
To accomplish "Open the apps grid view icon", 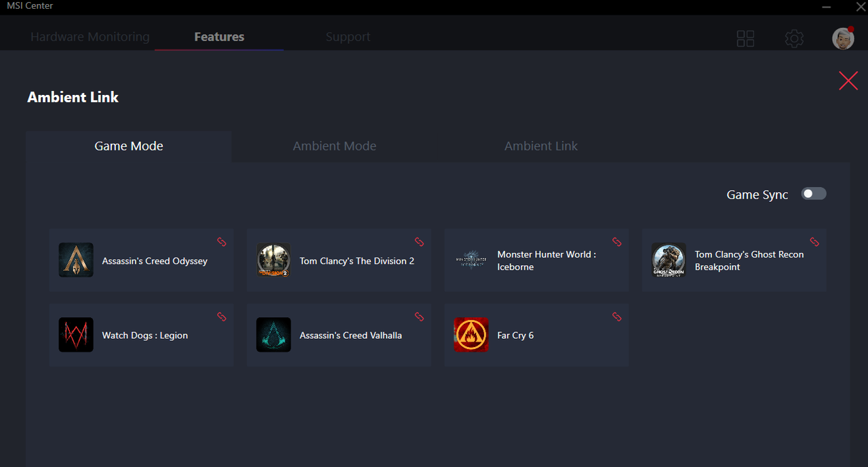I will pyautogui.click(x=745, y=39).
